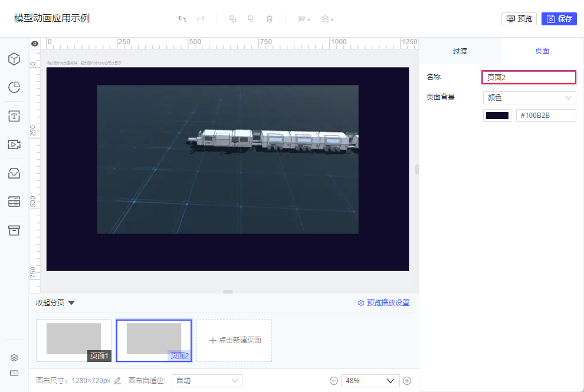Open the alignment options dropdown
This screenshot has width=584, height=392.
click(304, 19)
